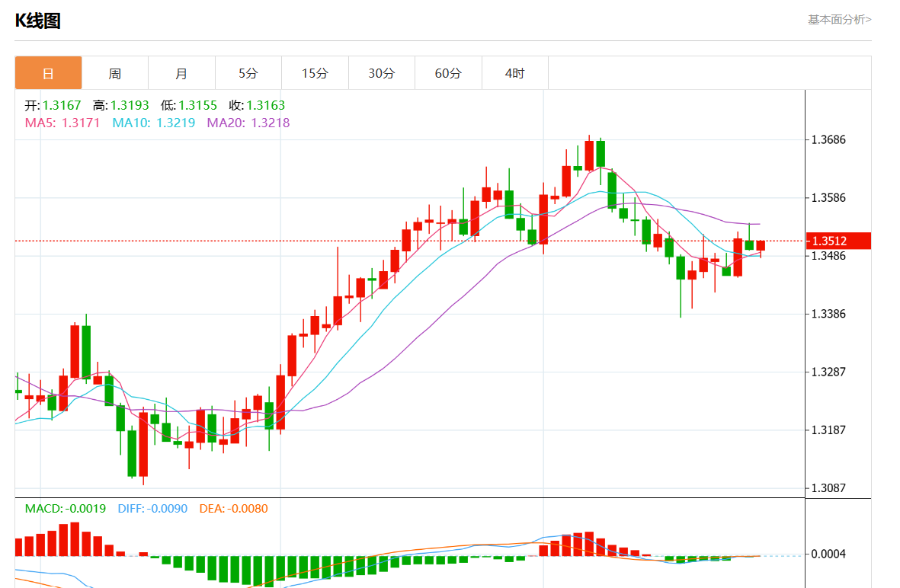Click the MACD: -0.0019 label
The height and width of the screenshot is (588, 900).
tap(66, 509)
